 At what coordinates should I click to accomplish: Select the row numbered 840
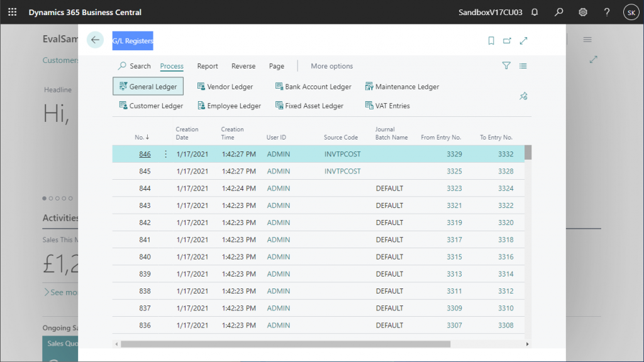[318, 256]
